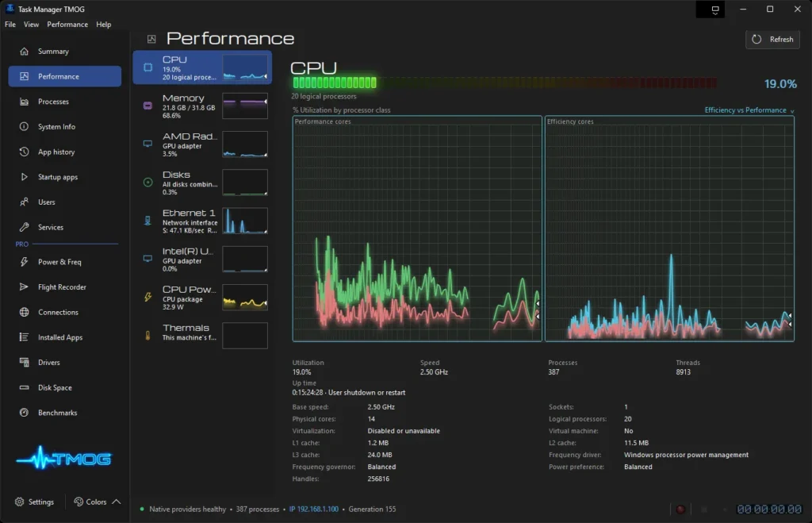This screenshot has width=812, height=523.
Task: Open the File menu
Action: 10,25
